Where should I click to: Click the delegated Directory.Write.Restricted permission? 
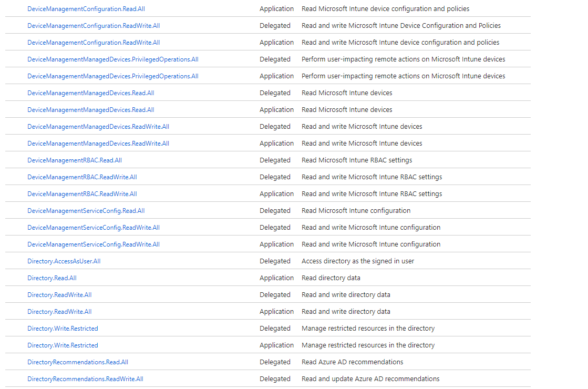coord(63,328)
